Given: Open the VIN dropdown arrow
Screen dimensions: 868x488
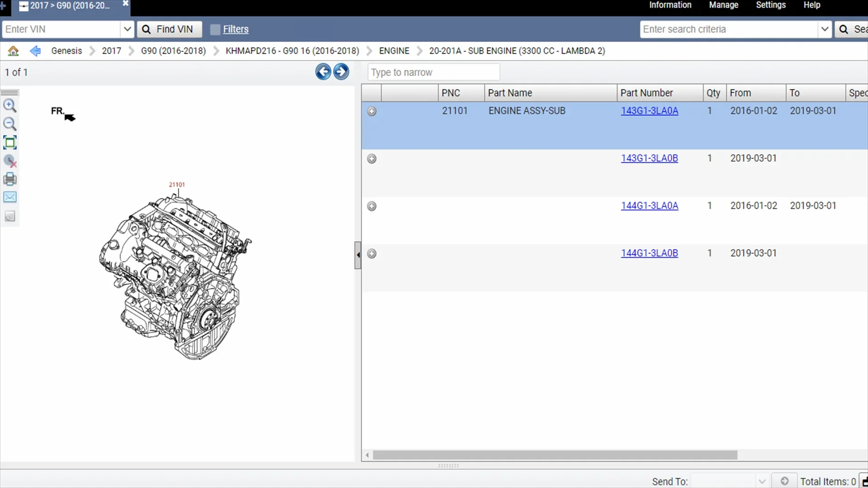Looking at the screenshot, I should pyautogui.click(x=127, y=29).
